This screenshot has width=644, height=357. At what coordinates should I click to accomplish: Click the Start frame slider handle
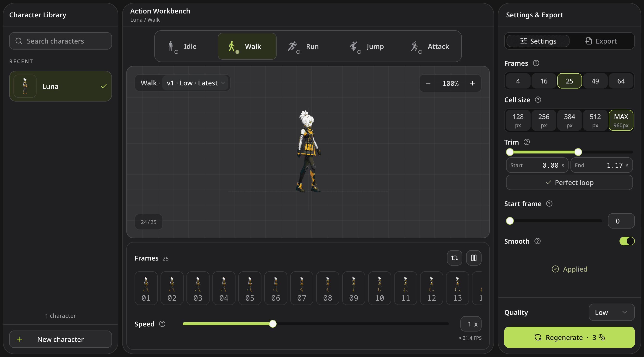[x=510, y=221]
